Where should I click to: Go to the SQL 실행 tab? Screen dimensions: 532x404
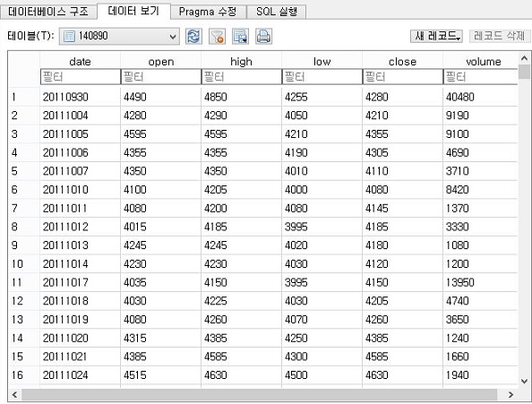point(277,12)
